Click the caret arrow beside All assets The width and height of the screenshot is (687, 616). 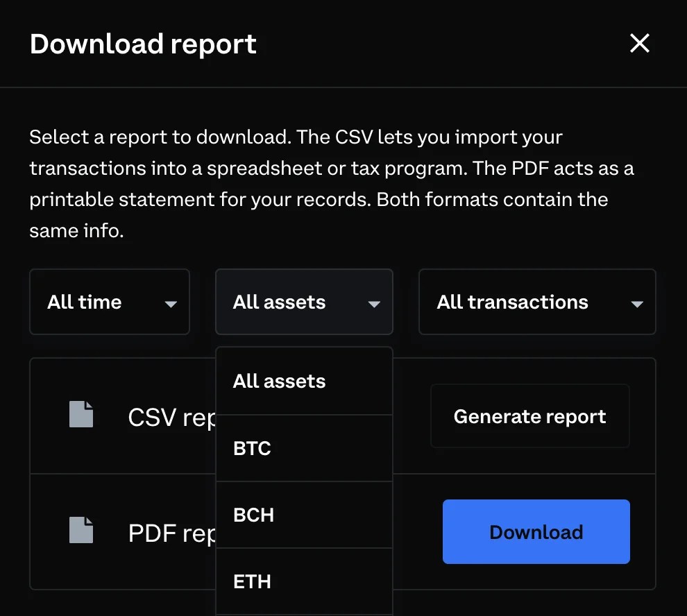click(374, 304)
